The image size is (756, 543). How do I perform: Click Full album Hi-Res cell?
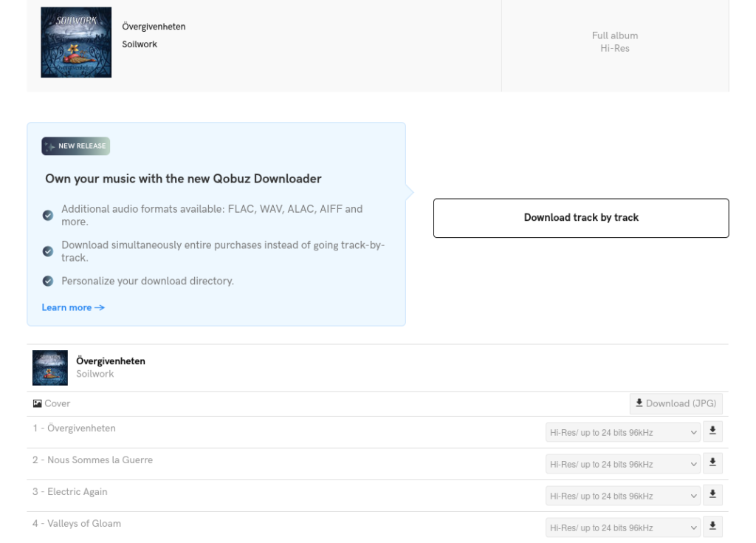coord(614,42)
